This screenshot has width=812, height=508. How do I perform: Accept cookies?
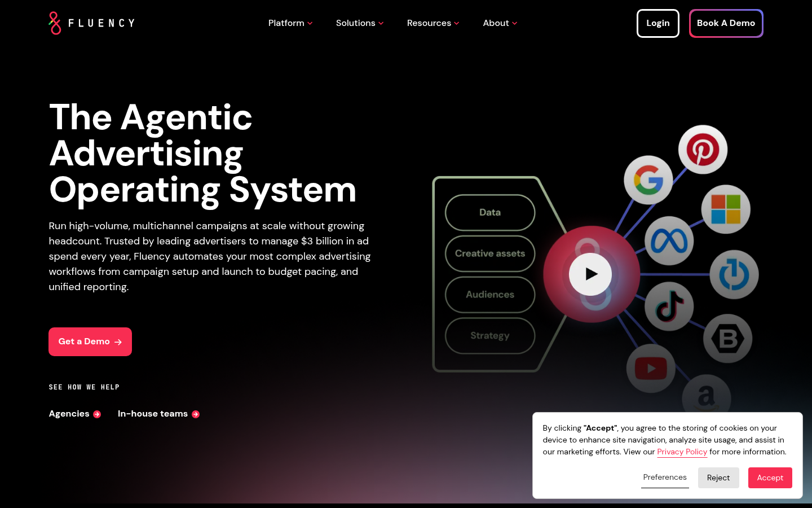[x=770, y=478]
